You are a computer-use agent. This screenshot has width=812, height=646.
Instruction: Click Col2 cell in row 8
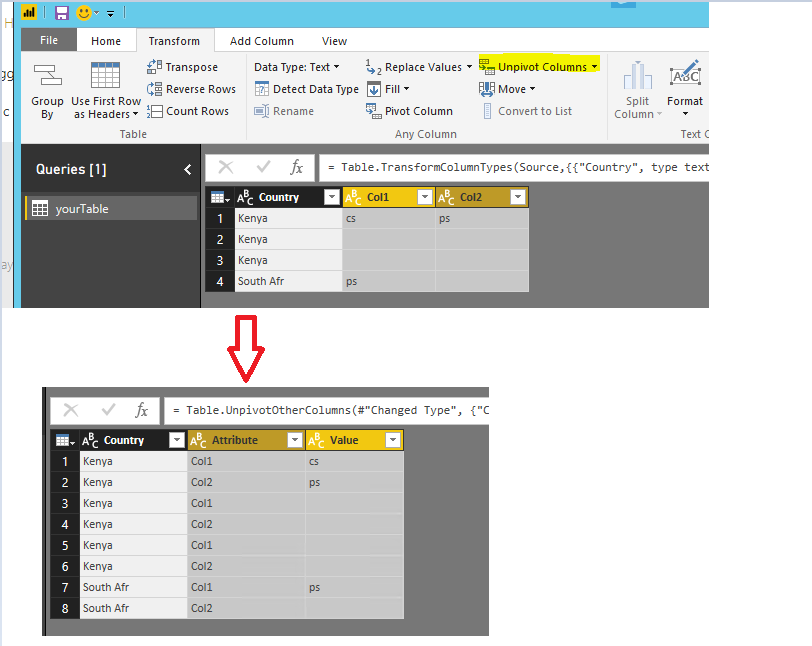(x=246, y=608)
